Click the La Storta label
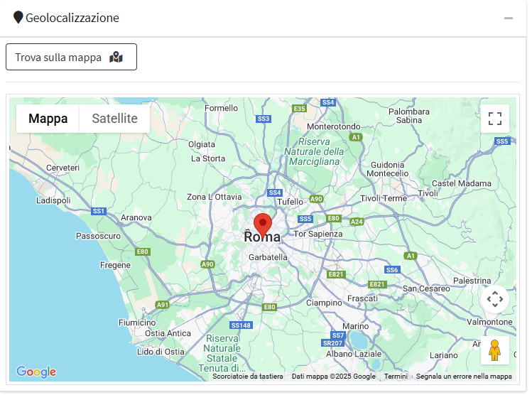This screenshot has height=395, width=532. [208, 158]
